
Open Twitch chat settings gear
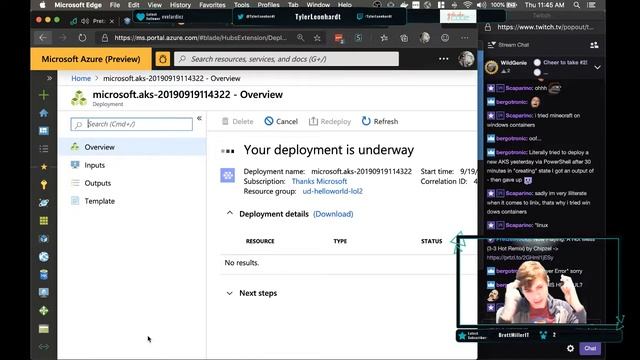point(570,348)
